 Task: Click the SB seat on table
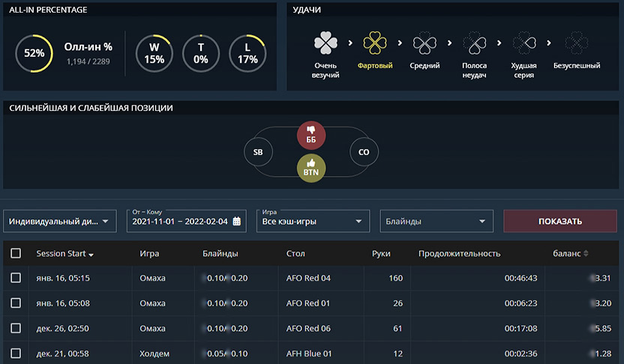pos(258,152)
